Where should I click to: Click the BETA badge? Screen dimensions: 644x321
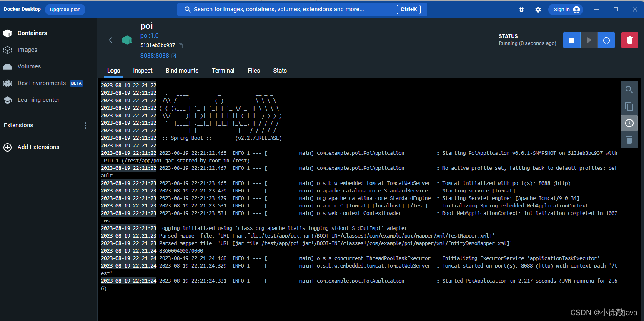click(76, 83)
